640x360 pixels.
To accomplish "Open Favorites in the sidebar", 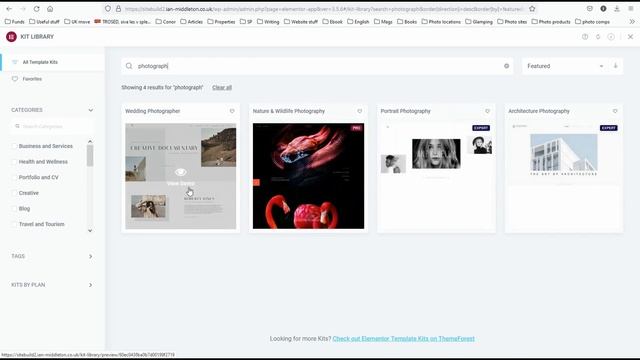I will pos(32,79).
